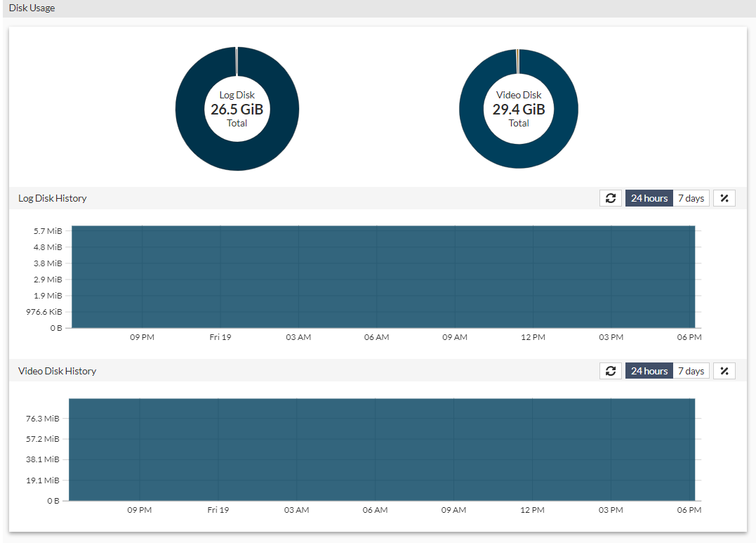Click the percentage view icon for Video Disk History
Screen dimensions: 756x543
point(724,370)
